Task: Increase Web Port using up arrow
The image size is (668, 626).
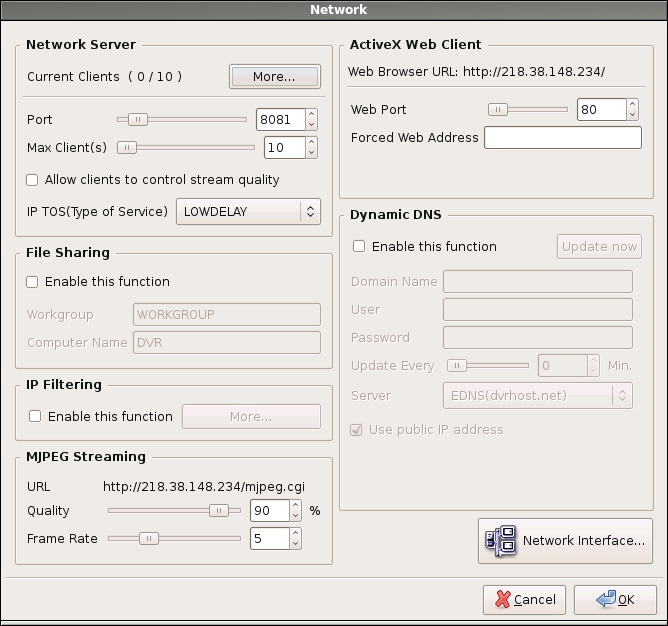Action: (632, 104)
